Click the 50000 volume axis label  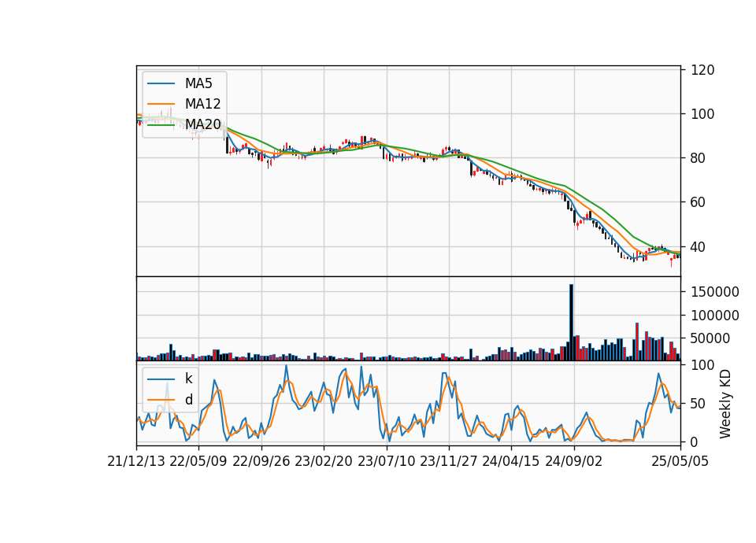tap(710, 338)
